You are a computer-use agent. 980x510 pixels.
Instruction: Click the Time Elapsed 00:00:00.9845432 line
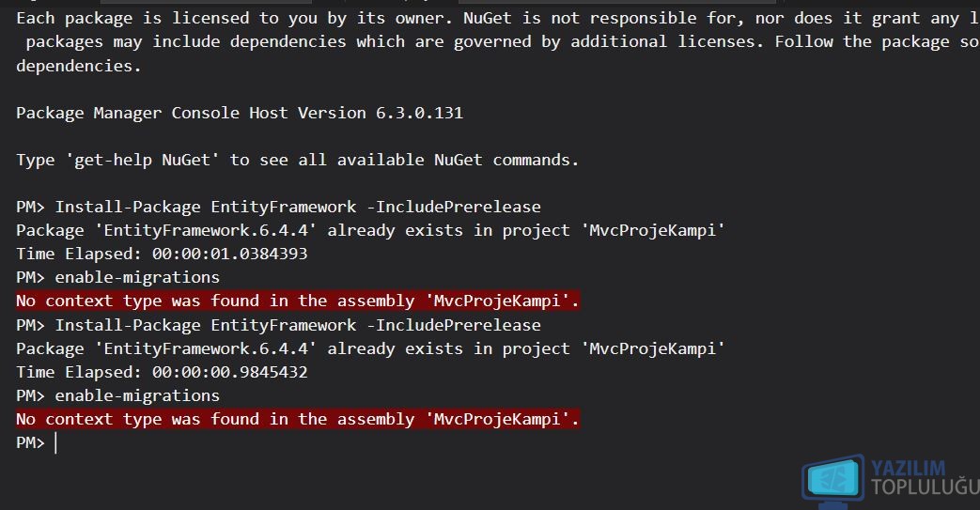pos(162,373)
